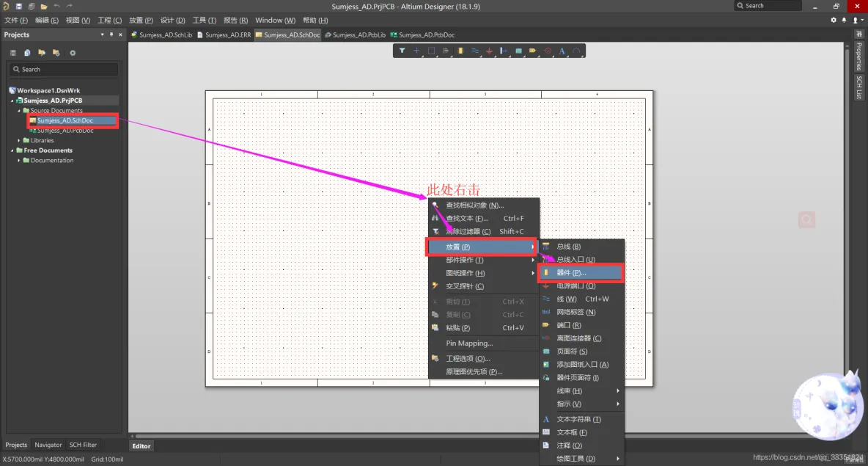This screenshot has height=466, width=868.
Task: Click the open folder icon in title bar
Action: (x=44, y=6)
